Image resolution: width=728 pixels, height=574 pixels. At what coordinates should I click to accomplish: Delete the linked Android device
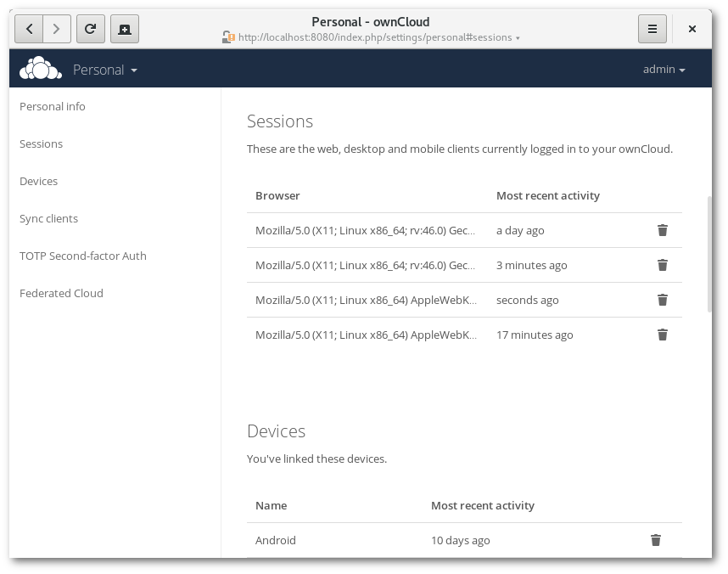coord(656,540)
